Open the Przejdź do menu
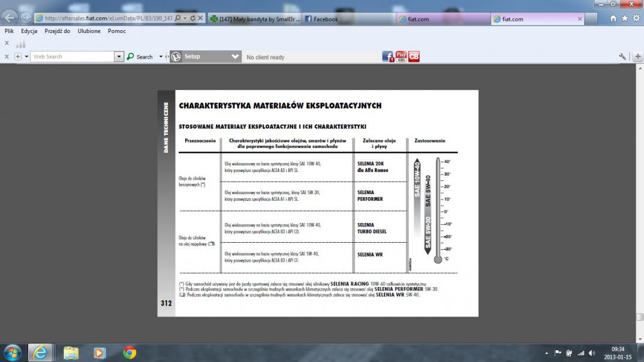The width and height of the screenshot is (644, 362). (57, 31)
